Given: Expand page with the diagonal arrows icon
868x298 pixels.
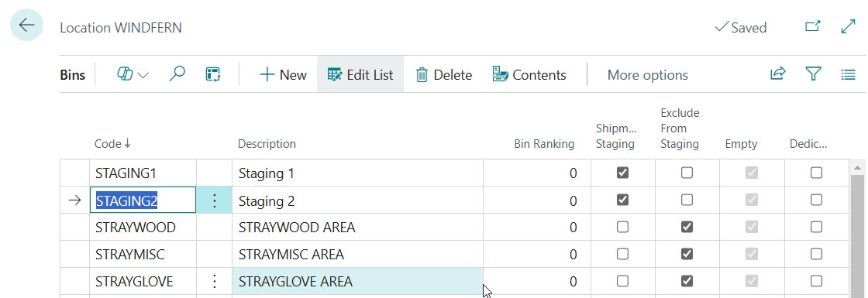Looking at the screenshot, I should pos(848,26).
